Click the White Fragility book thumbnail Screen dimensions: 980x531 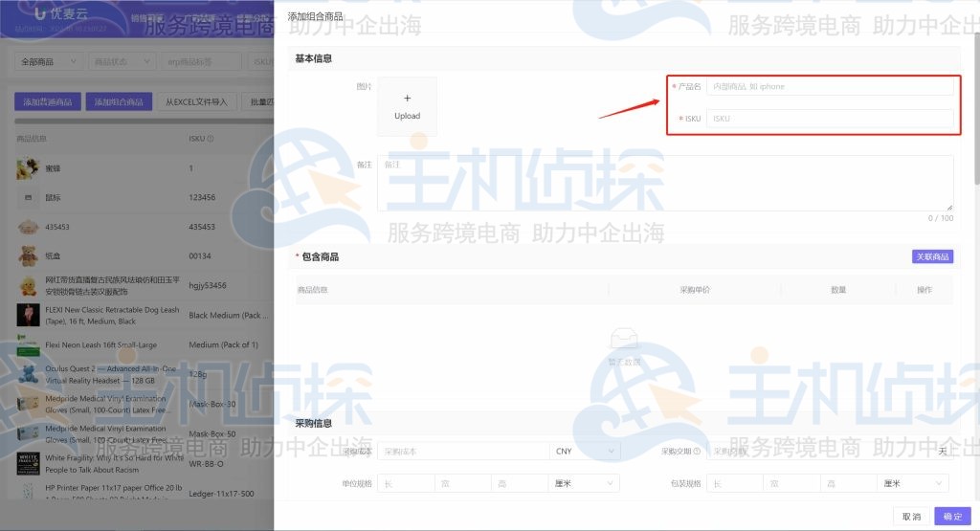28,464
